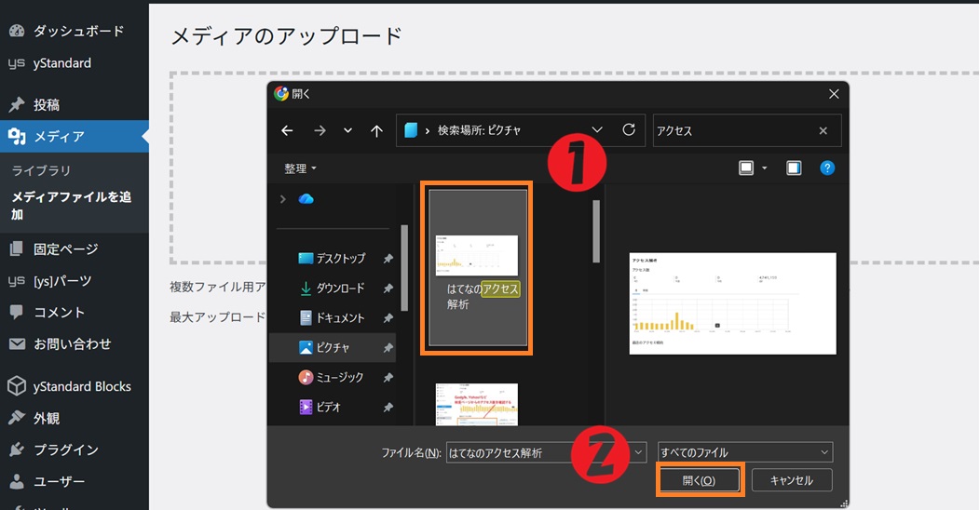The image size is (980, 510).
Task: Select ピクチャ in the navigation pane
Action: 334,348
